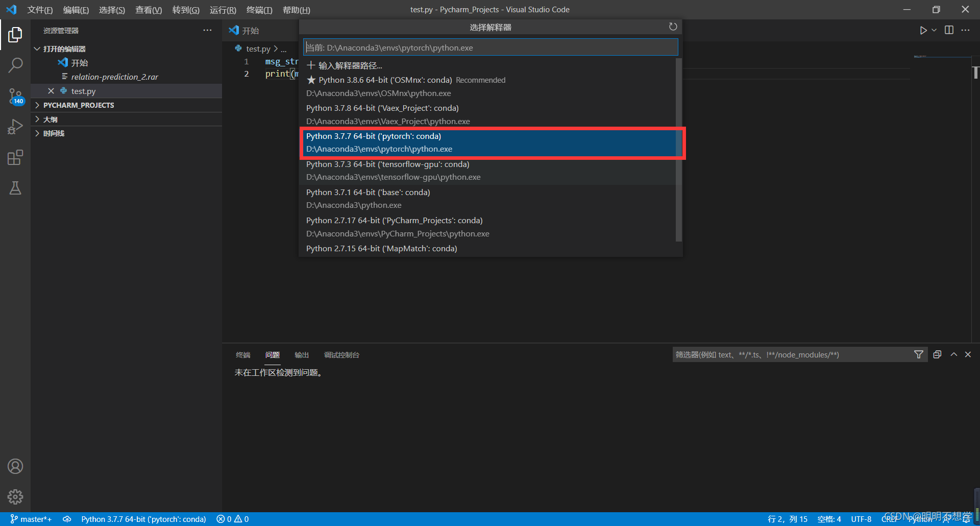This screenshot has height=526, width=980.
Task: Open the Search view in activity bar
Action: click(15, 65)
